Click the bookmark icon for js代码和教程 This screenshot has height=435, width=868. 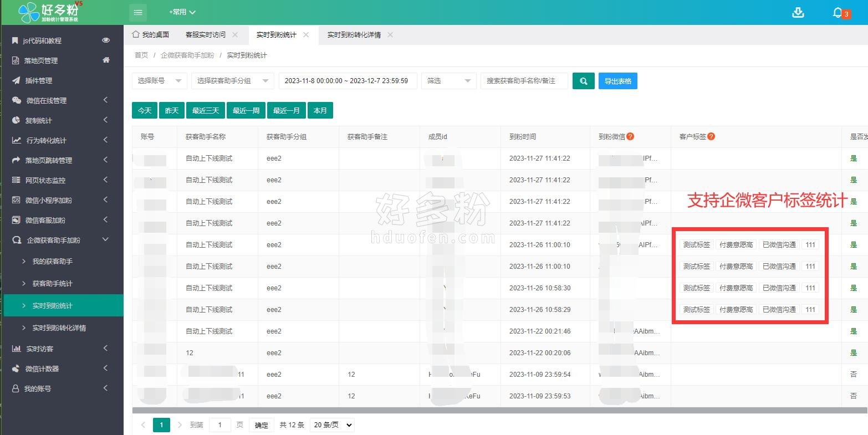[x=15, y=40]
